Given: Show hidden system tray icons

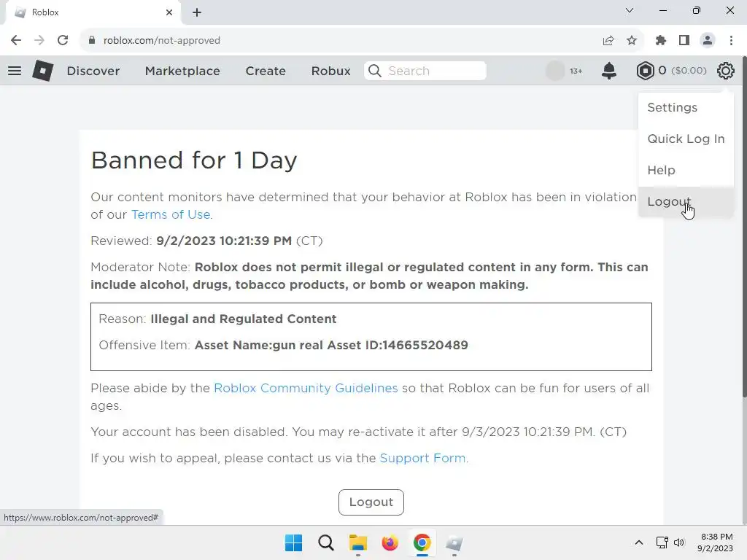Looking at the screenshot, I should pyautogui.click(x=639, y=542).
